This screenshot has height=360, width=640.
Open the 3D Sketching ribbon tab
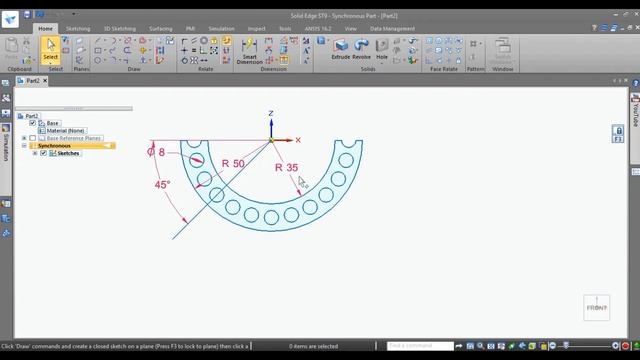point(120,29)
